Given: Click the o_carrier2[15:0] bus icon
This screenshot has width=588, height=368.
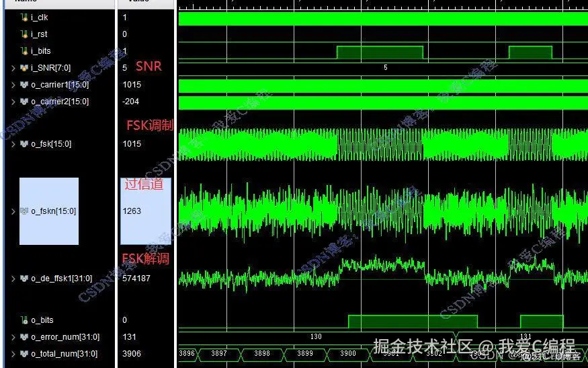Looking at the screenshot, I should (24, 102).
